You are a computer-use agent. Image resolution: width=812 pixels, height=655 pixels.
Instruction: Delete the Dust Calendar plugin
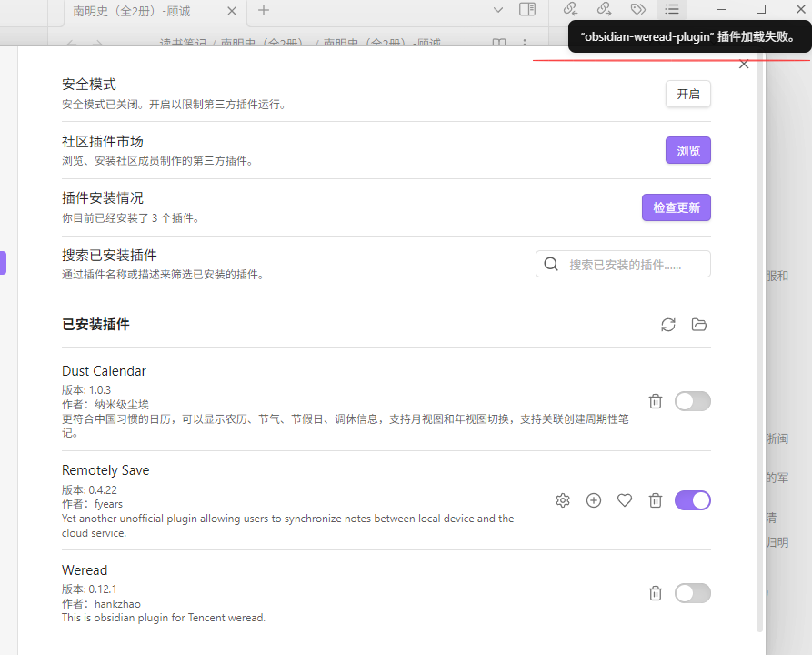[x=656, y=401]
